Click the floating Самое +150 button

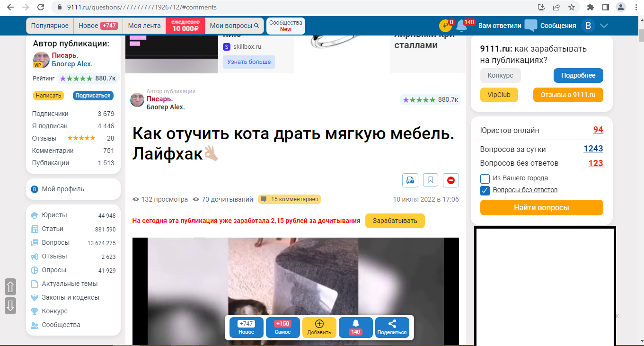(283, 327)
